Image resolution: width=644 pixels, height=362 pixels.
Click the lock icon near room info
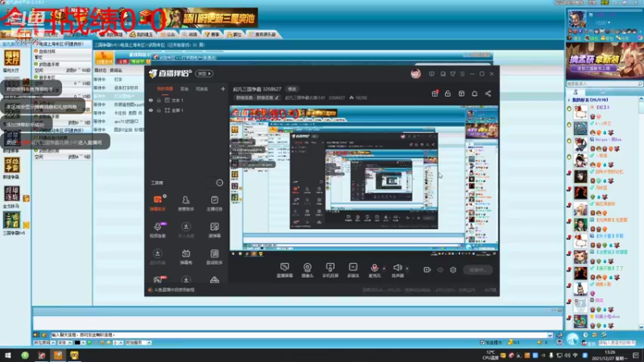448,93
